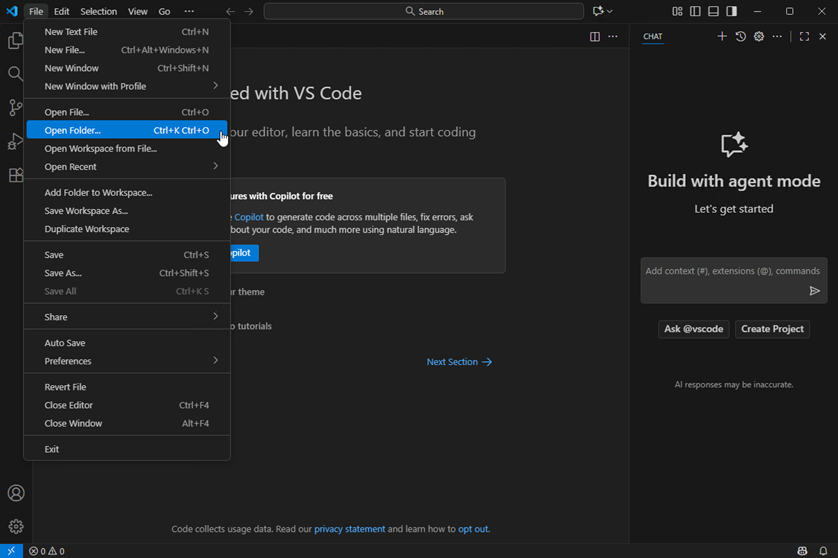Screen dimensions: 838x558
Task: Show the overflow menus ellipsis in menu bar
Action: [189, 11]
